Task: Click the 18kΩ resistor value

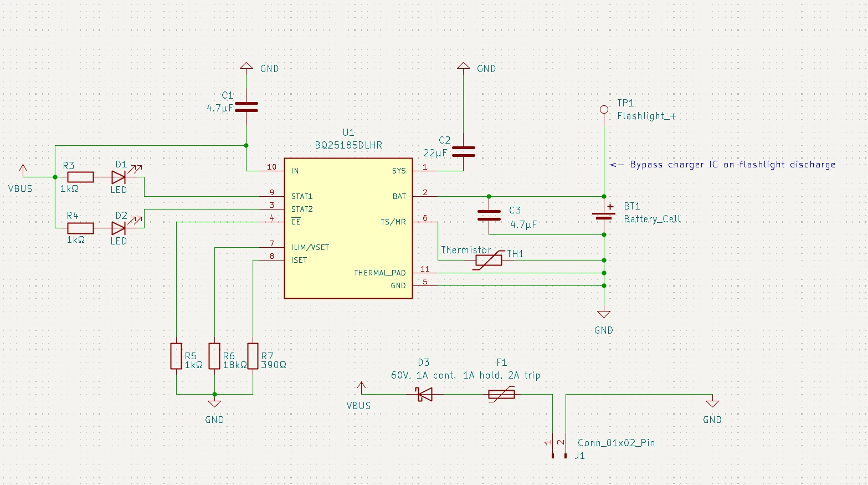Action: 235,365
